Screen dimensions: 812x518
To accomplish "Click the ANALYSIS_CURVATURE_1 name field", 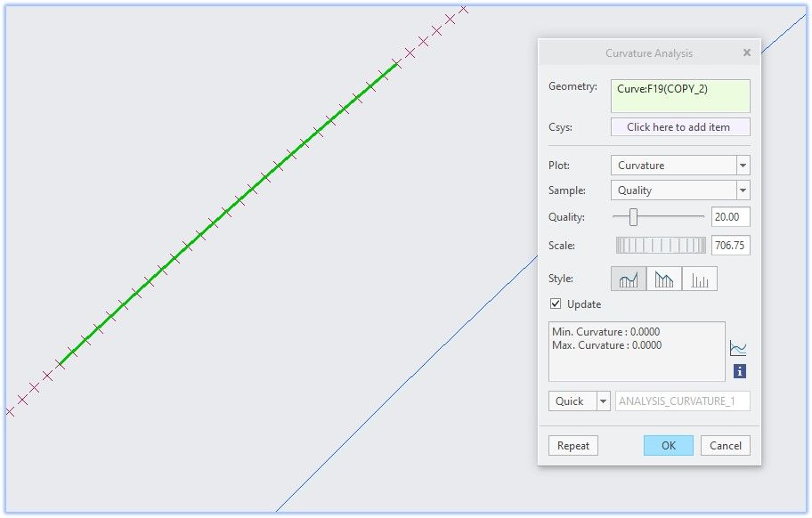I will pyautogui.click(x=683, y=401).
